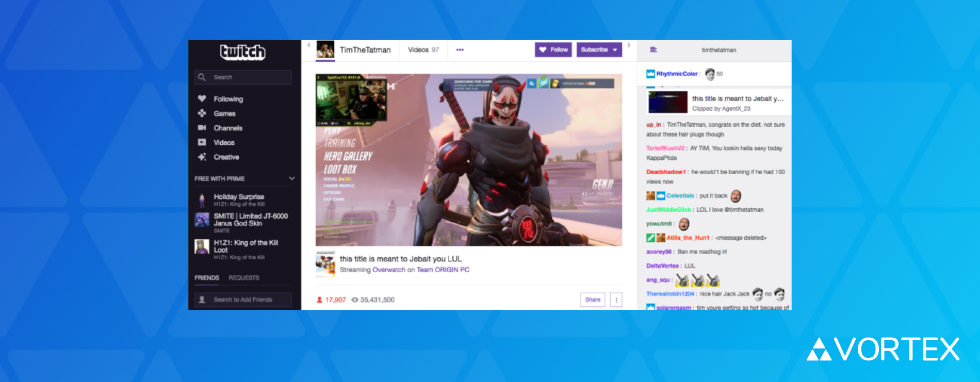Click the Holiday Surprise offer thumbnail
980x382 pixels.
point(202,200)
